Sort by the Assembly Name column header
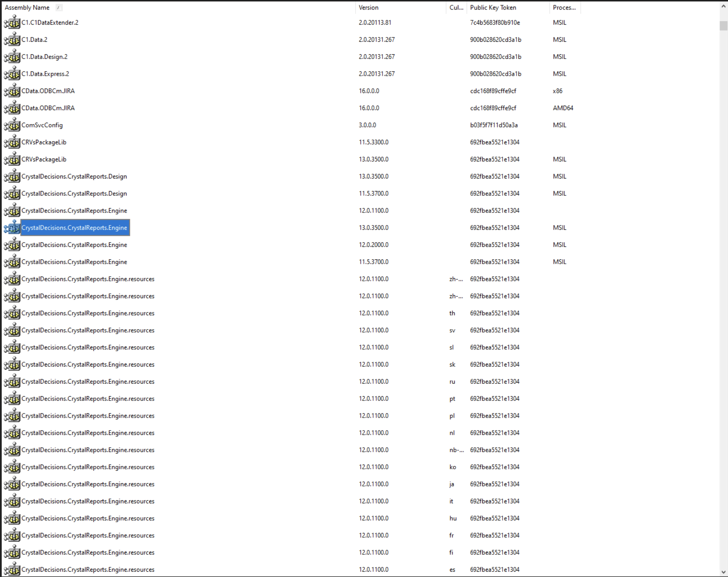728x577 pixels. click(27, 7)
